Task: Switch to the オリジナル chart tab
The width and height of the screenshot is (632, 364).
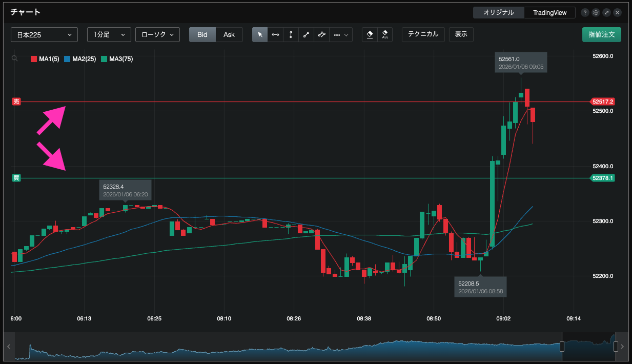Action: [x=498, y=12]
